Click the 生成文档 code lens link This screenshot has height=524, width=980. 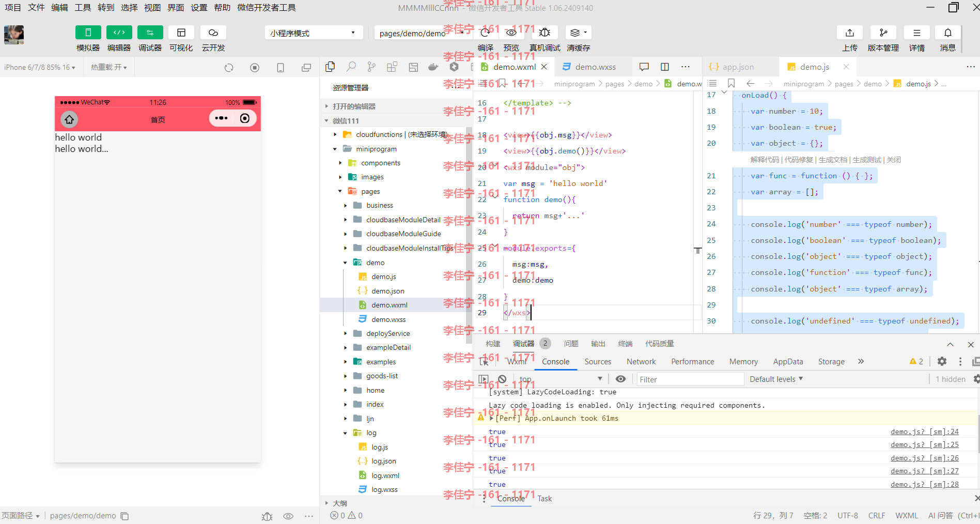833,160
